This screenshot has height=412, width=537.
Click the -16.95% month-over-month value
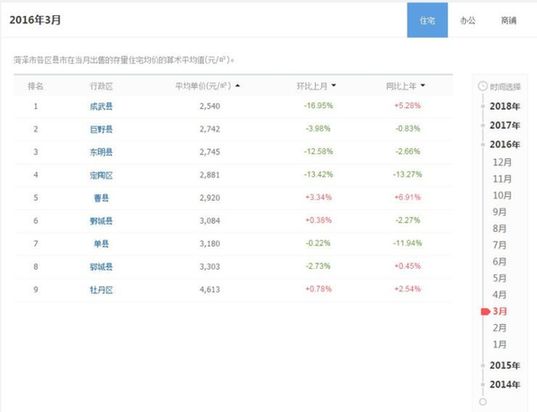pos(318,105)
